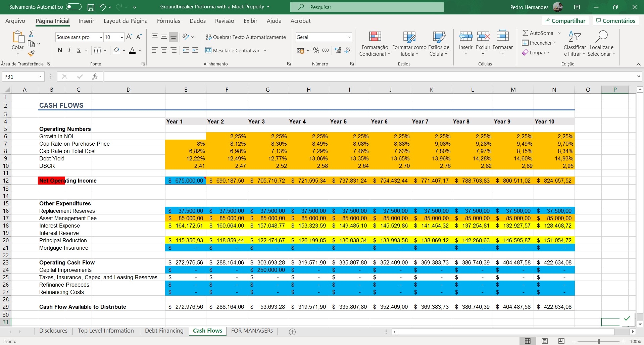Select the Pincel de Formatação tool
644x345 pixels.
pos(31,53)
